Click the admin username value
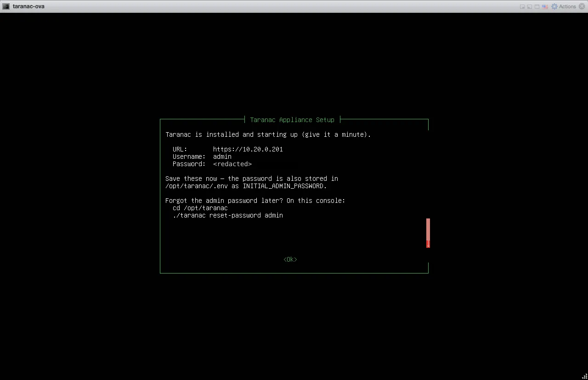The height and width of the screenshot is (380, 588). click(x=222, y=156)
